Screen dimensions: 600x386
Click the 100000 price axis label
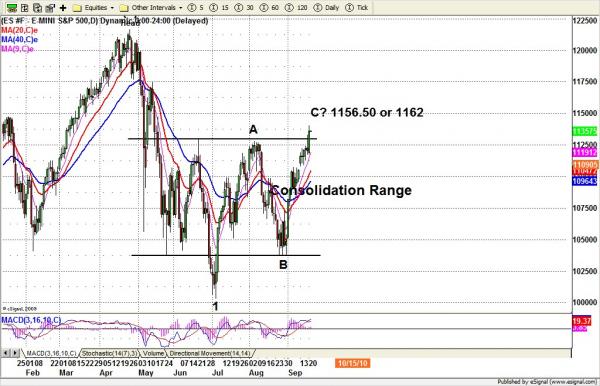point(585,302)
